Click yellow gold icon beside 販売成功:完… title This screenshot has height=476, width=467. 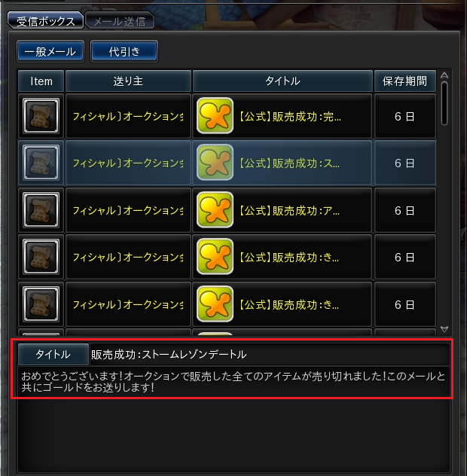215,116
